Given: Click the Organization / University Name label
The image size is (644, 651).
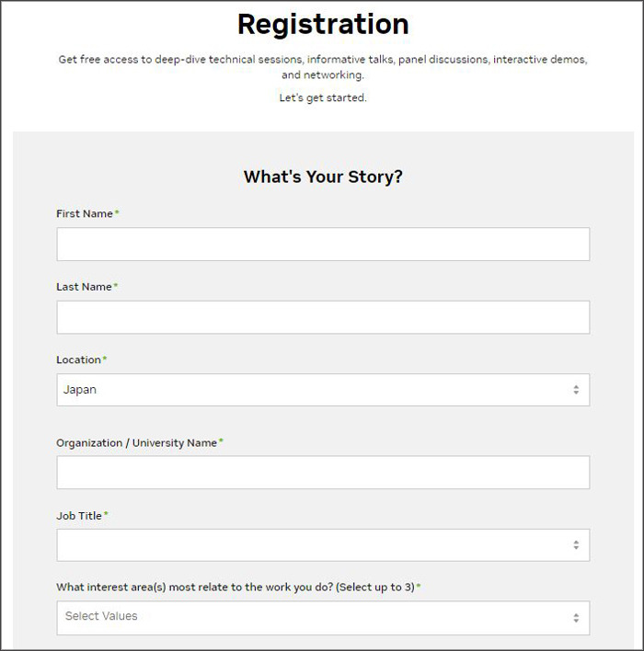Looking at the screenshot, I should coord(136,443).
